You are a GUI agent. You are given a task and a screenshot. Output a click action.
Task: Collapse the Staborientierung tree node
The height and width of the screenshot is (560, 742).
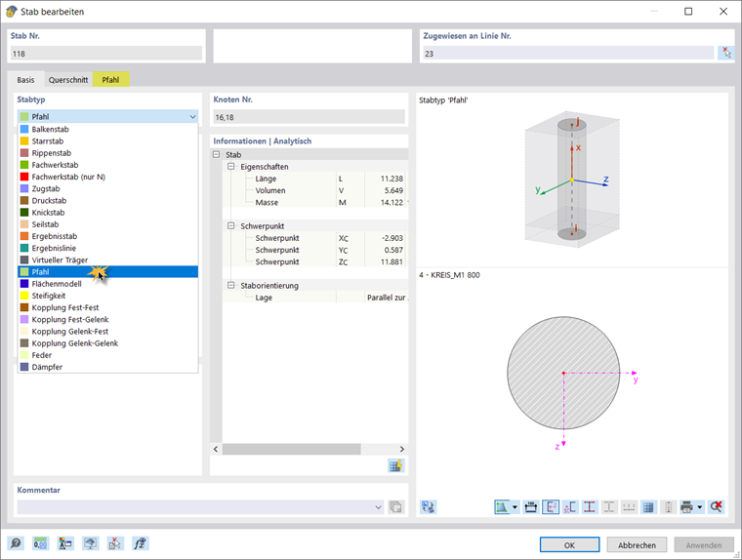pos(231,285)
